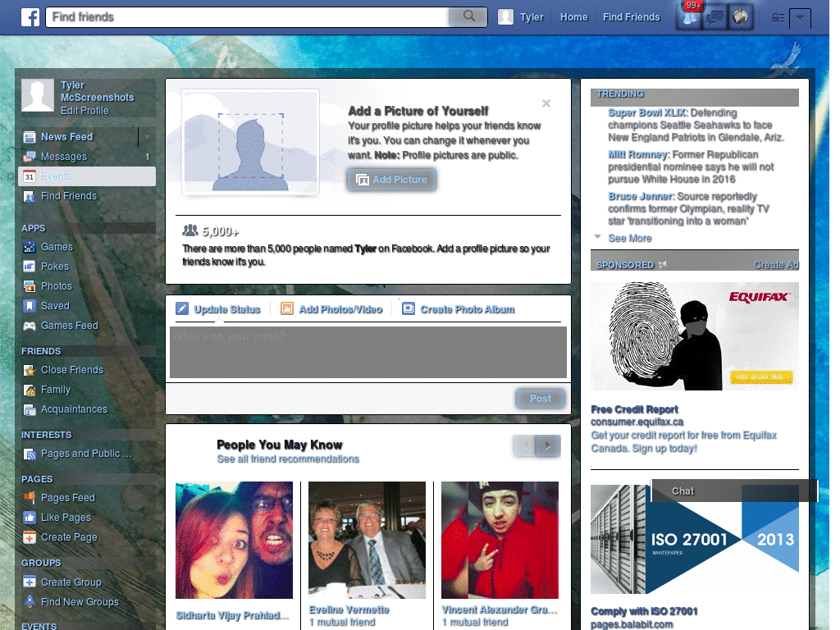
Task: Click the Games Feed controller icon
Action: click(x=30, y=326)
